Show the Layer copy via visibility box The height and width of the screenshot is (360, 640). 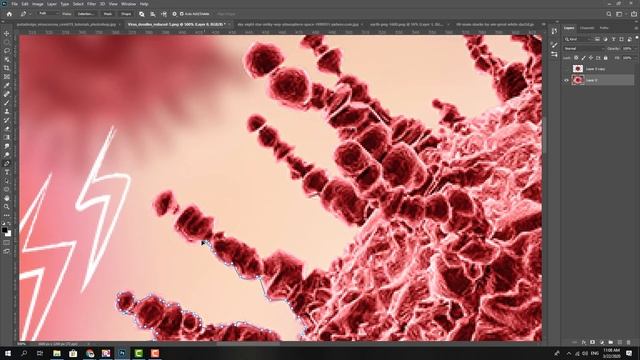[x=567, y=69]
